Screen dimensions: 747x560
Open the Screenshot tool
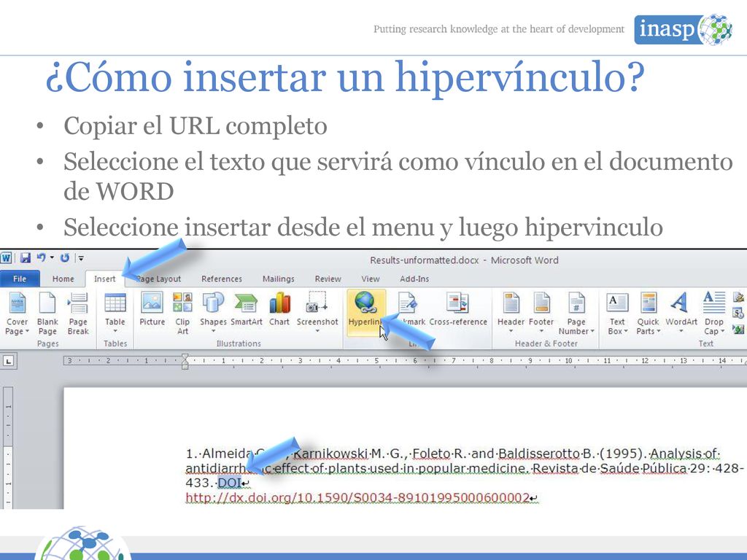pyautogui.click(x=317, y=313)
